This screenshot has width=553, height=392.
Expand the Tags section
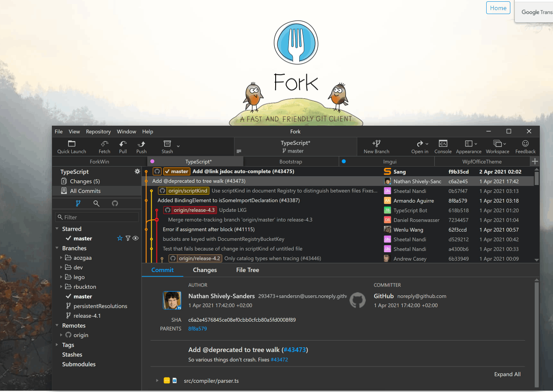click(57, 345)
